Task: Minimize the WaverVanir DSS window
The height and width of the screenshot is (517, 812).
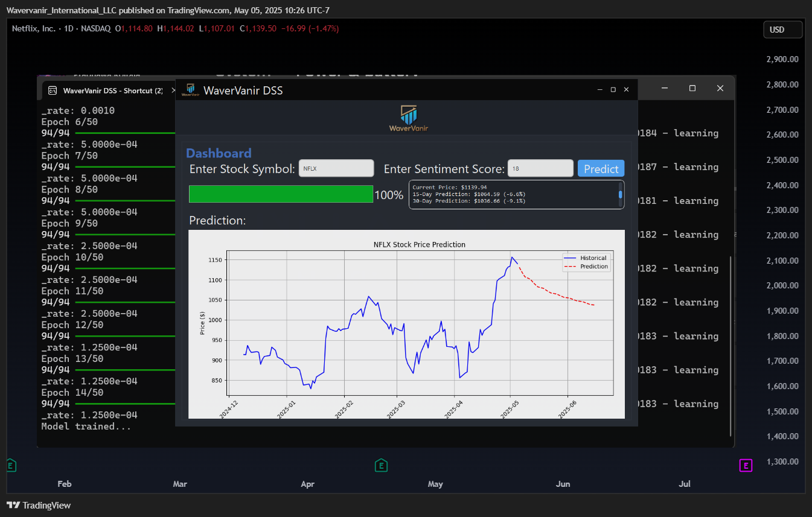Action: [x=599, y=89]
